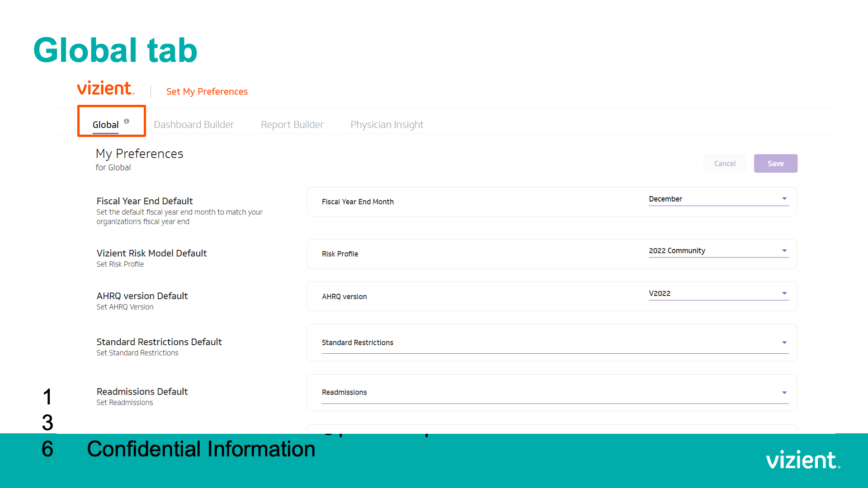Open Risk Profile dropdown showing 2022 Community
Viewport: 868px width, 488px height.
[x=719, y=251]
